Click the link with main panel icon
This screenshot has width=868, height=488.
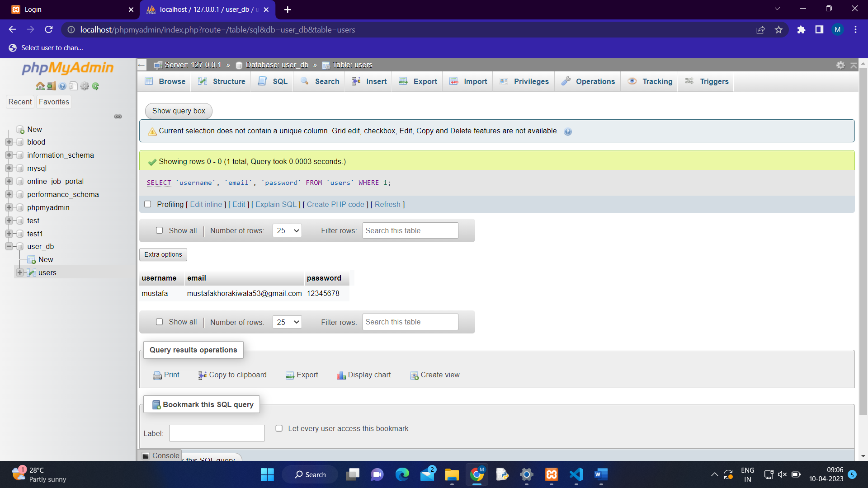(x=118, y=117)
